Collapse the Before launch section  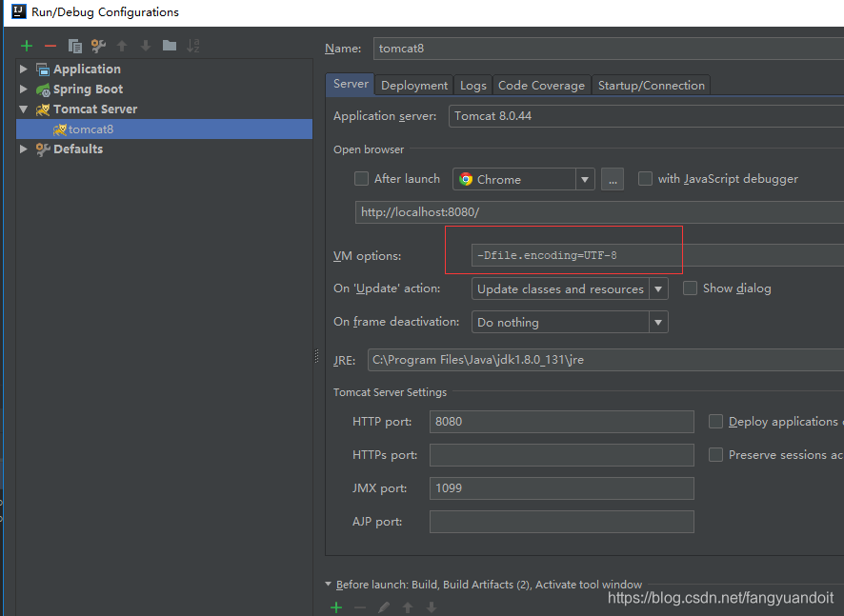click(x=329, y=584)
